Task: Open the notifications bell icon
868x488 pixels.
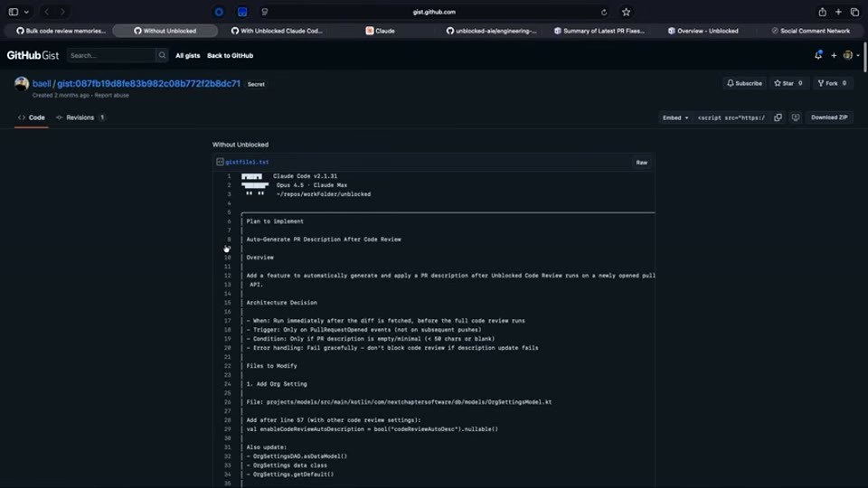Action: 818,55
